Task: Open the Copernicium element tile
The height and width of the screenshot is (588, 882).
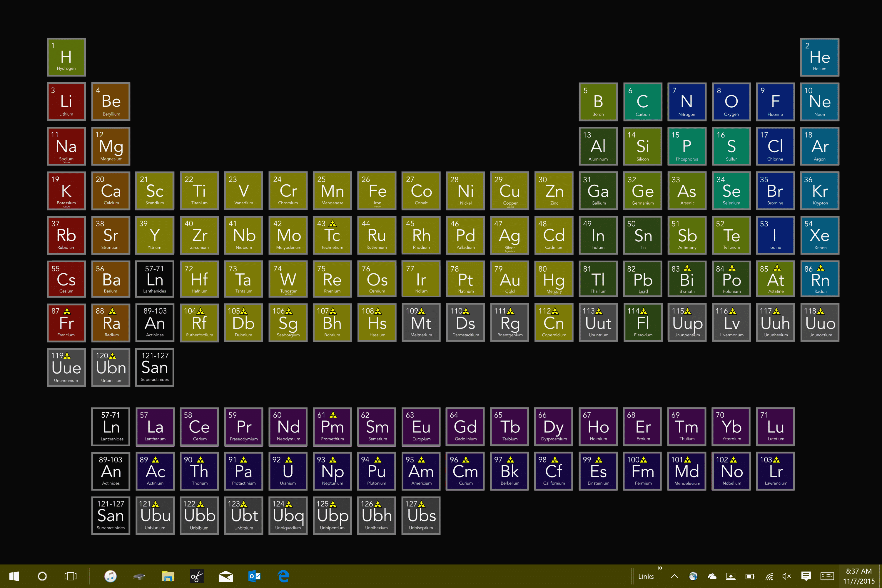Action: point(554,323)
